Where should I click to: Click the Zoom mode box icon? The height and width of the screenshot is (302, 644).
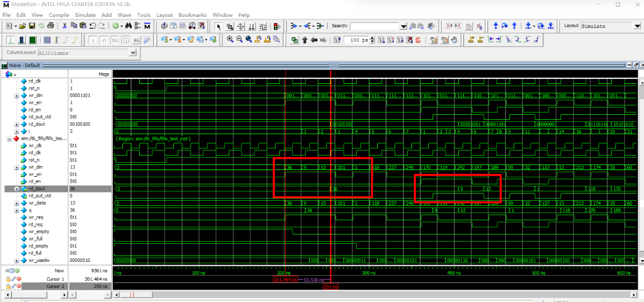230,26
